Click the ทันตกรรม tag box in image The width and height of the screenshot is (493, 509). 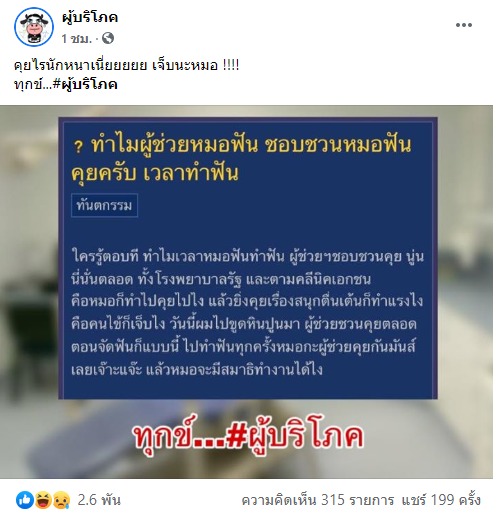click(x=104, y=205)
